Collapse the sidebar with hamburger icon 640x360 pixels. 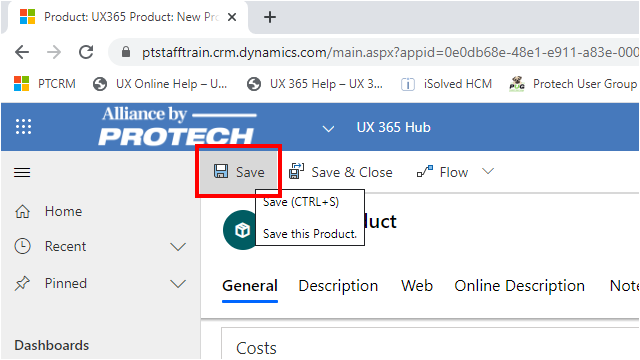(x=22, y=173)
